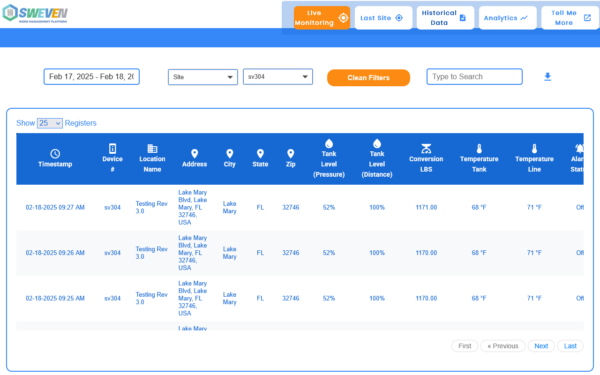The image size is (600, 375).
Task: Open the Live Monitoring tab
Action: click(321, 18)
